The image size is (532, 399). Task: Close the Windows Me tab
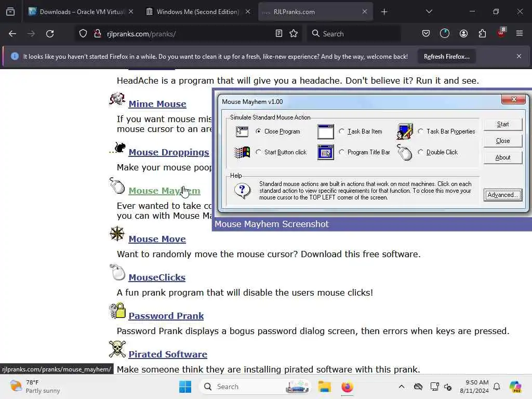(248, 12)
